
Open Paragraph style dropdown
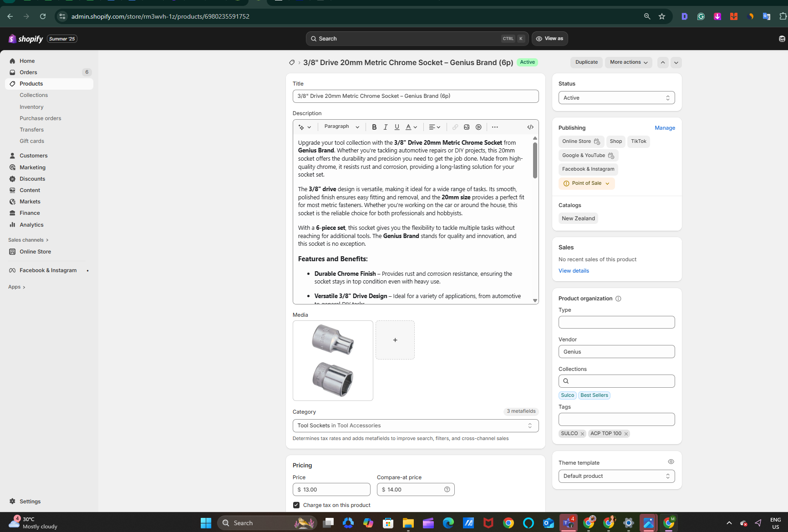pos(341,127)
